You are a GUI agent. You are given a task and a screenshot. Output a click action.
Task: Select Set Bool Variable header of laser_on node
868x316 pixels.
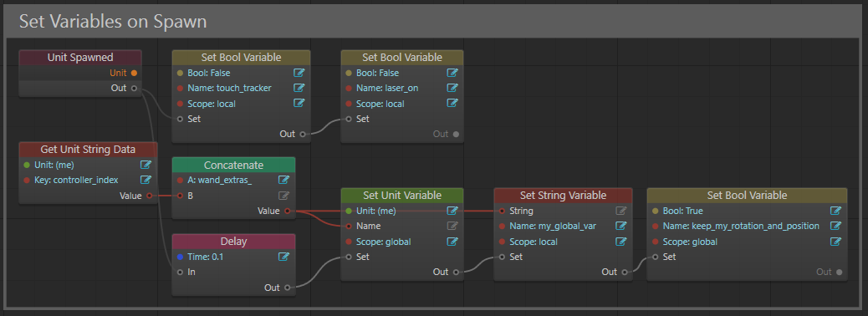(x=402, y=57)
